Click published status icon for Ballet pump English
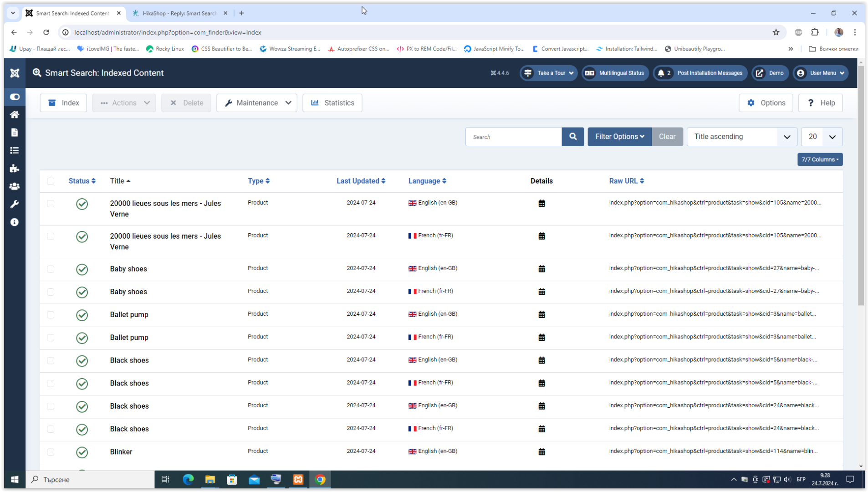The height and width of the screenshot is (492, 868). pyautogui.click(x=82, y=315)
